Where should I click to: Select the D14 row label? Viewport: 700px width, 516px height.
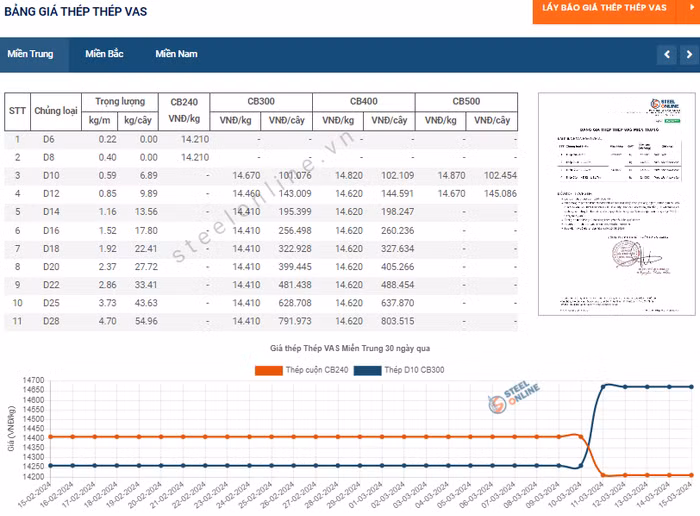coord(51,212)
